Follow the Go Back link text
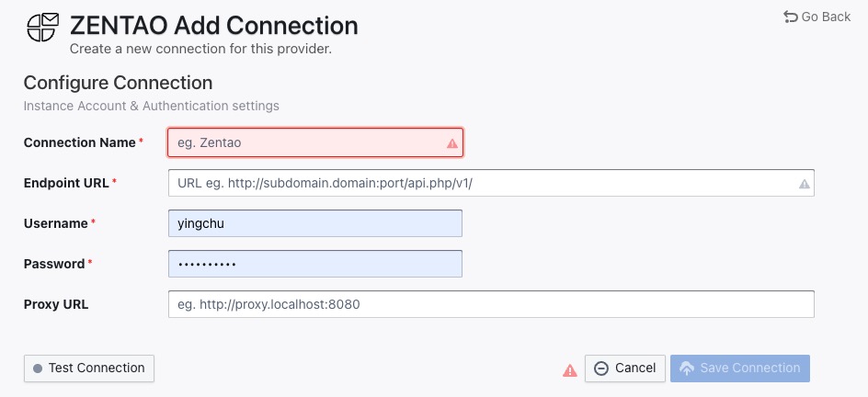The height and width of the screenshot is (397, 868). coord(826,17)
